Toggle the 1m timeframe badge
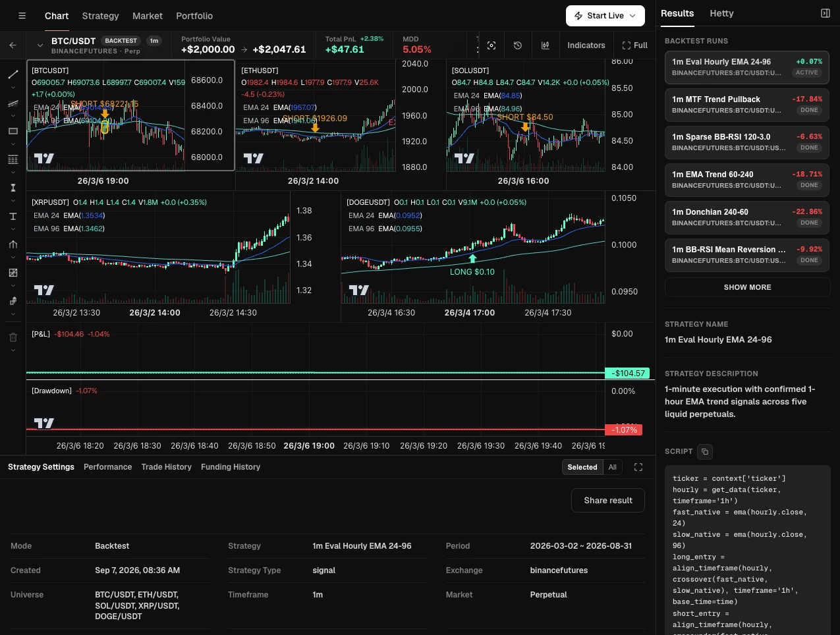Image resolution: width=840 pixels, height=635 pixels. point(154,41)
